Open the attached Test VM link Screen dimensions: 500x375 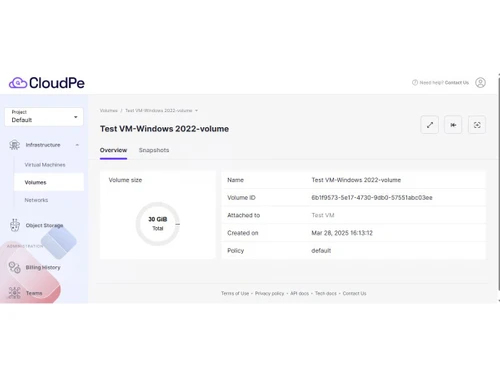(323, 215)
